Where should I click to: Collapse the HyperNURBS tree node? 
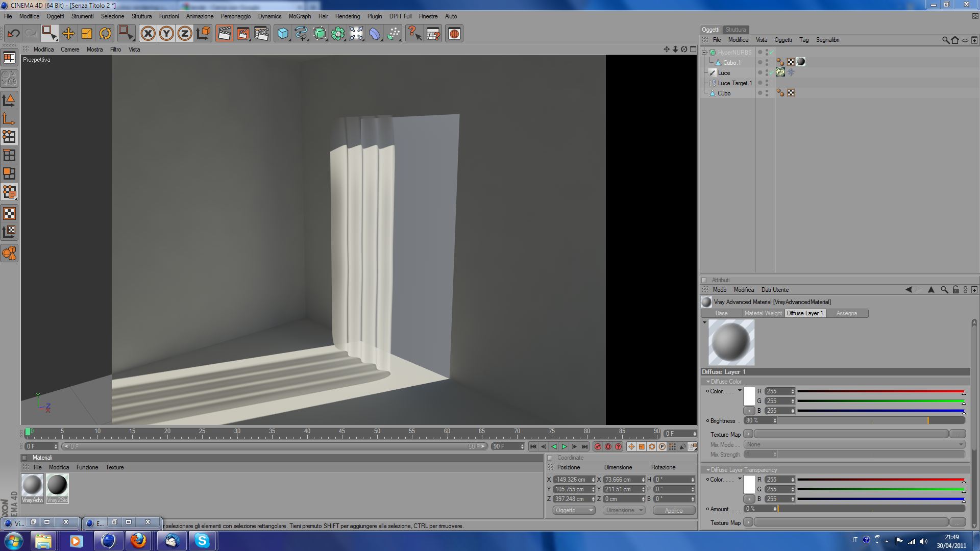tap(704, 53)
